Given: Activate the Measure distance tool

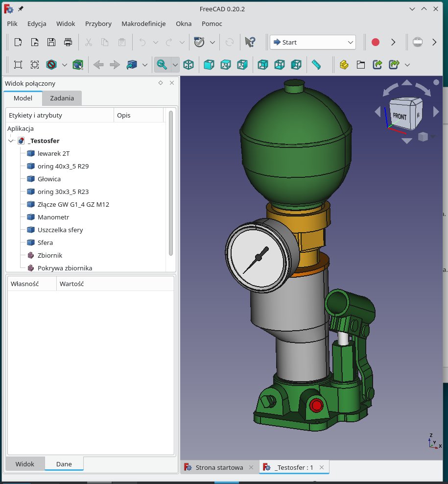Looking at the screenshot, I should (316, 64).
